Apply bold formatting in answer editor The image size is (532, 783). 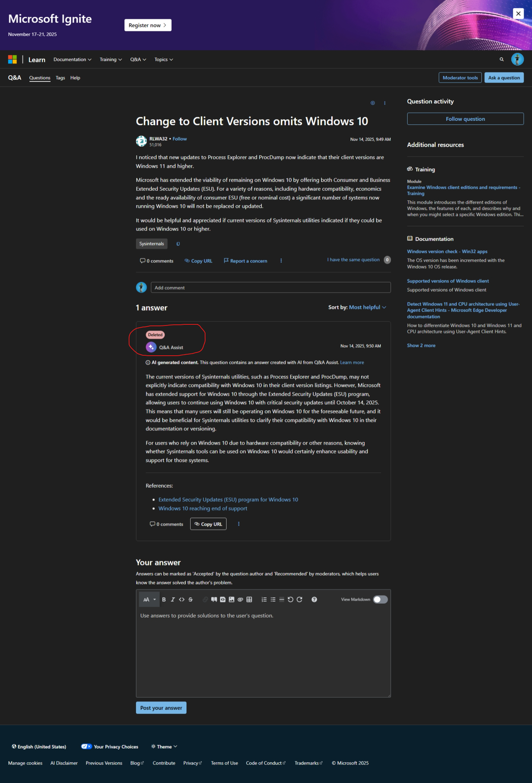(164, 599)
